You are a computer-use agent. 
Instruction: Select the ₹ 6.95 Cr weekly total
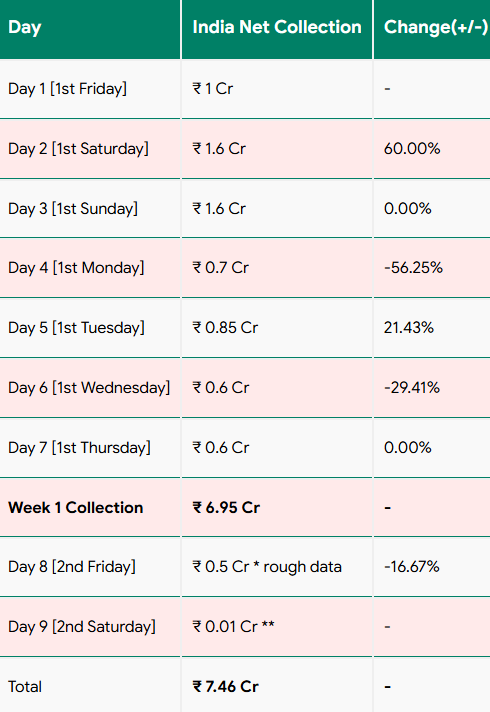226,507
